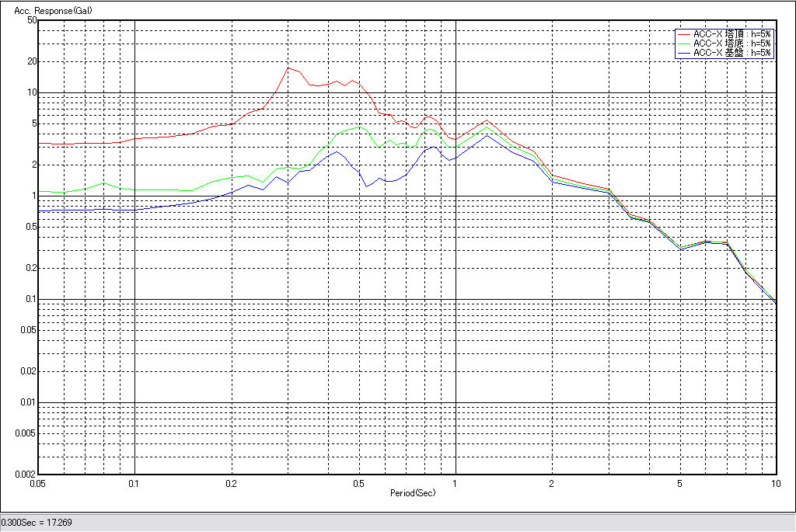796x532 pixels.
Task: Click the red line swatch in legend
Action: pyautogui.click(x=683, y=34)
